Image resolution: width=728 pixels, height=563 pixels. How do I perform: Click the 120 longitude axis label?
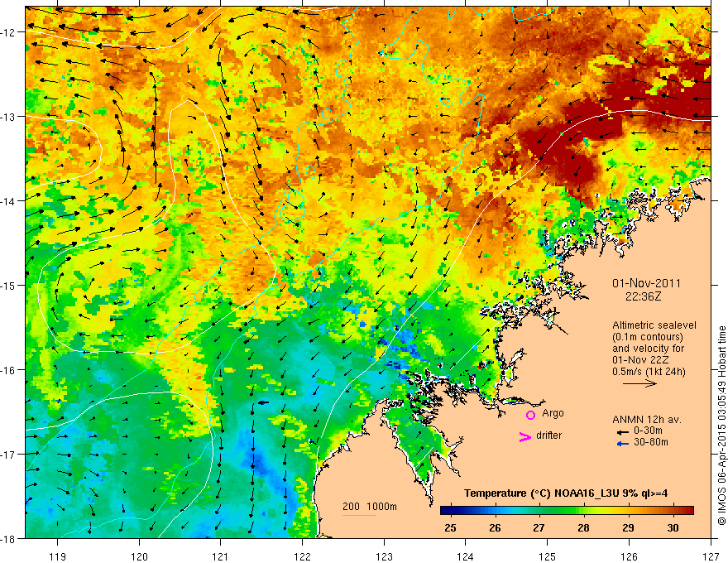[139, 556]
